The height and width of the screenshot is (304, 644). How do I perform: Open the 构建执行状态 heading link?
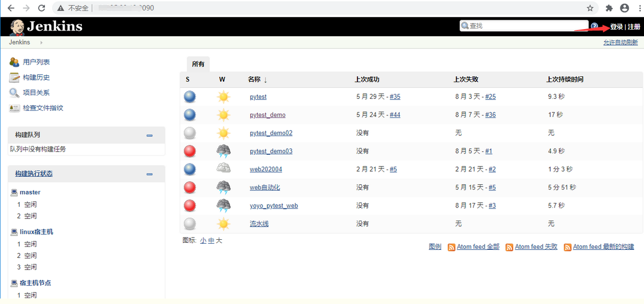click(x=33, y=173)
